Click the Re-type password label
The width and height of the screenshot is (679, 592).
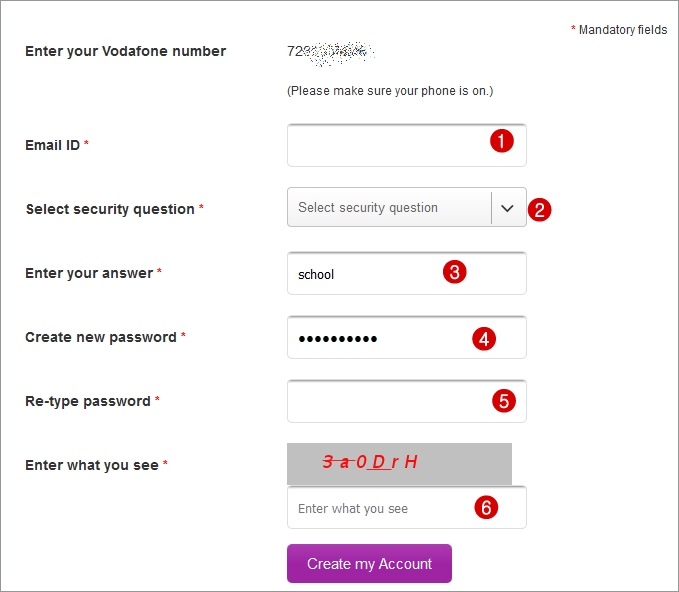92,401
